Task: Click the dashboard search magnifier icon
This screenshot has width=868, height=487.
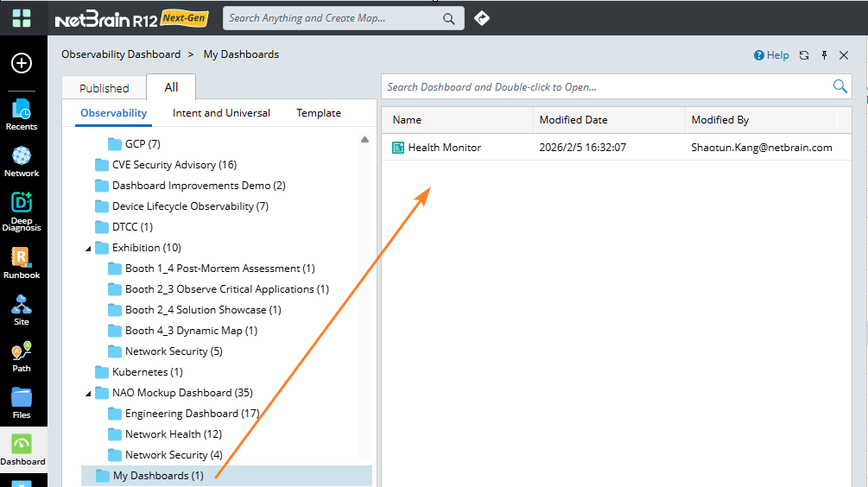Action: (x=839, y=86)
